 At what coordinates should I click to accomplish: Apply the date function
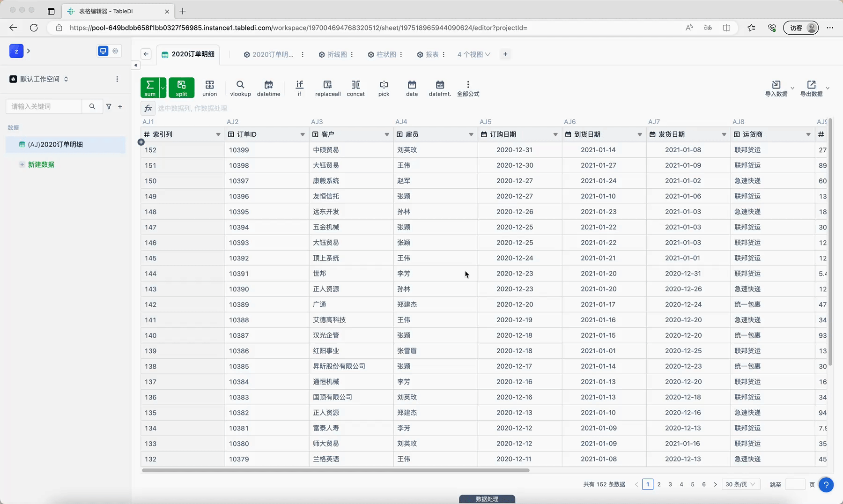pos(412,88)
